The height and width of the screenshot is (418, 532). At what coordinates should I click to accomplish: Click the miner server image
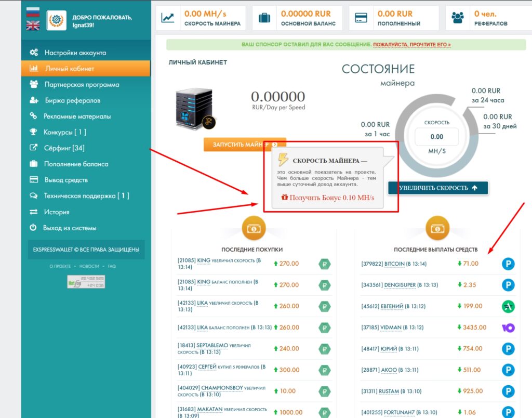point(195,109)
